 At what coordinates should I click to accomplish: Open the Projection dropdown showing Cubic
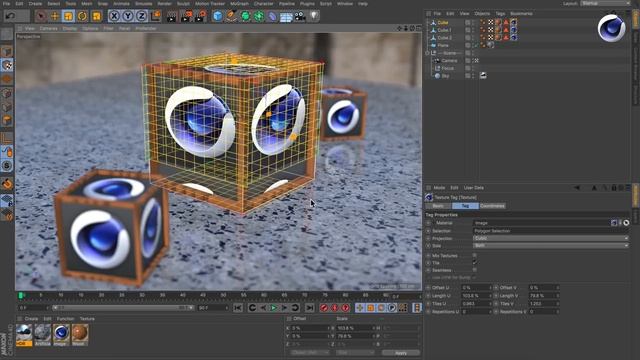coord(551,238)
